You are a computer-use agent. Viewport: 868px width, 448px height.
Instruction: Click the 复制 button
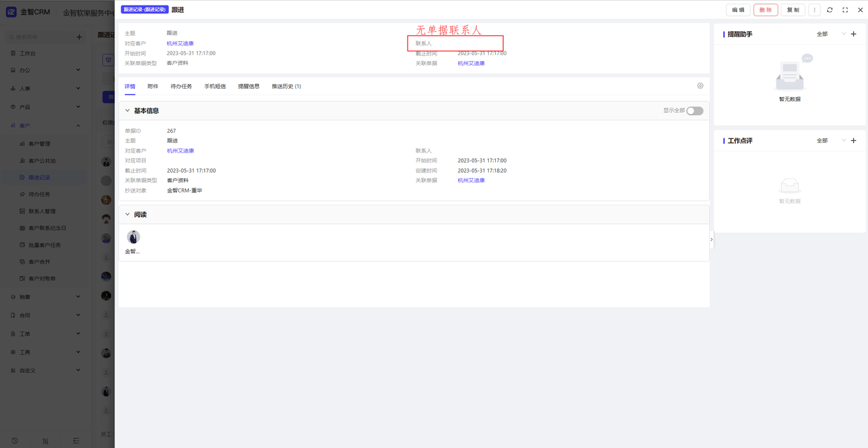pos(793,10)
